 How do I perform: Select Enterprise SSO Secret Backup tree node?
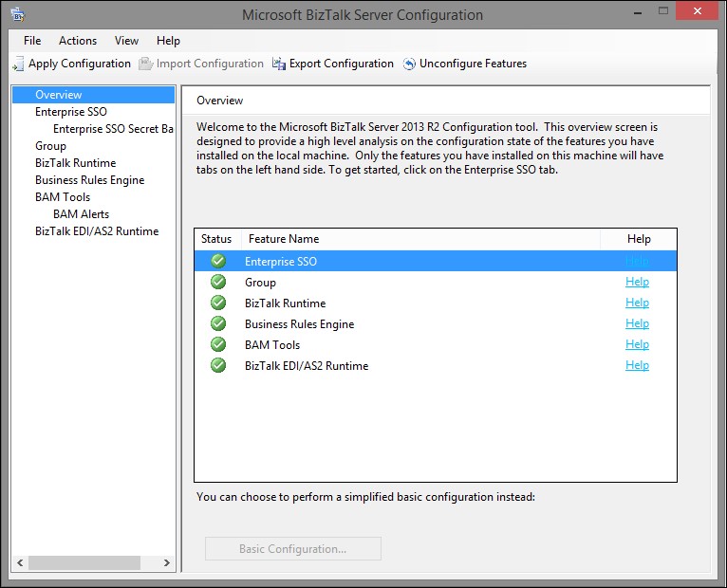point(113,129)
